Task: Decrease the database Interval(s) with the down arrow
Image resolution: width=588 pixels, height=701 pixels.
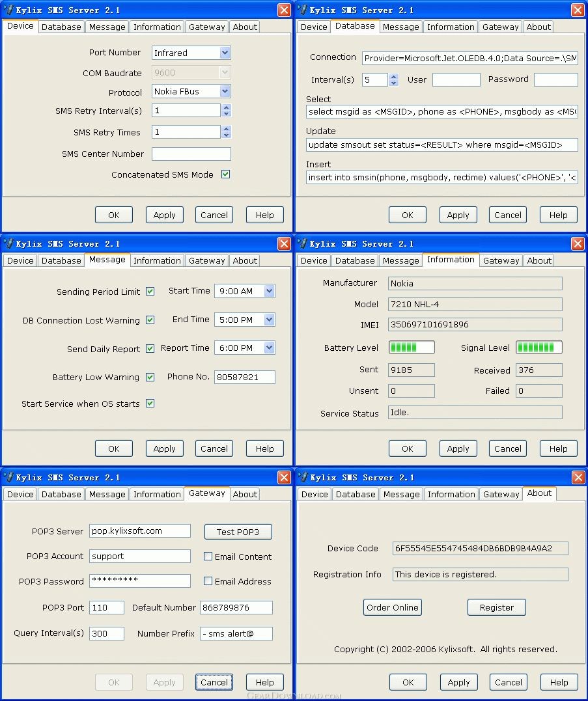Action: pyautogui.click(x=393, y=83)
